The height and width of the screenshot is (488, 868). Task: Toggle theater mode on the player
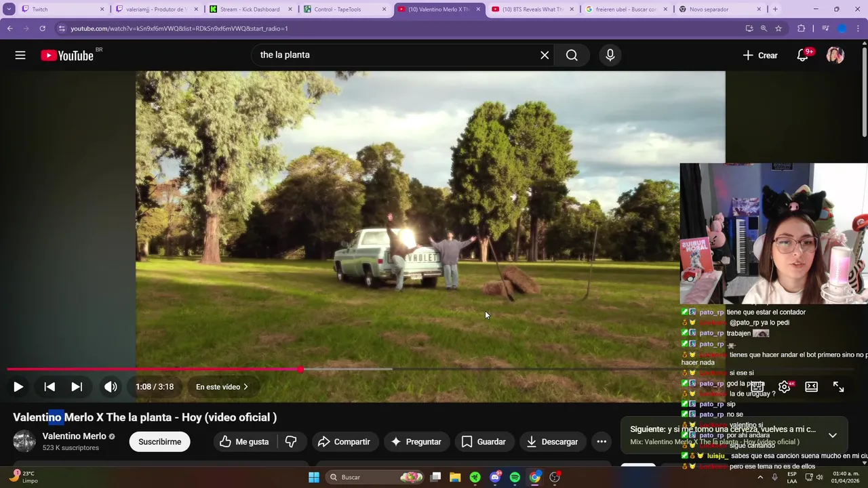(811, 387)
